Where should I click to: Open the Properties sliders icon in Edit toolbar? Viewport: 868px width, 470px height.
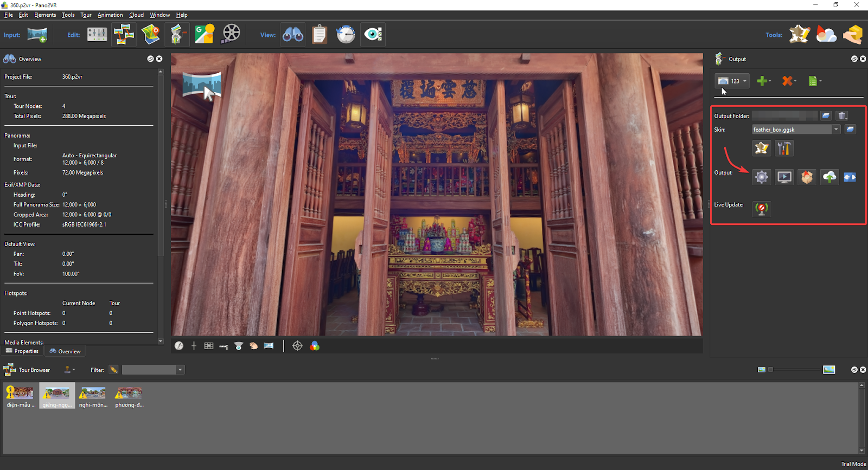pyautogui.click(x=97, y=35)
